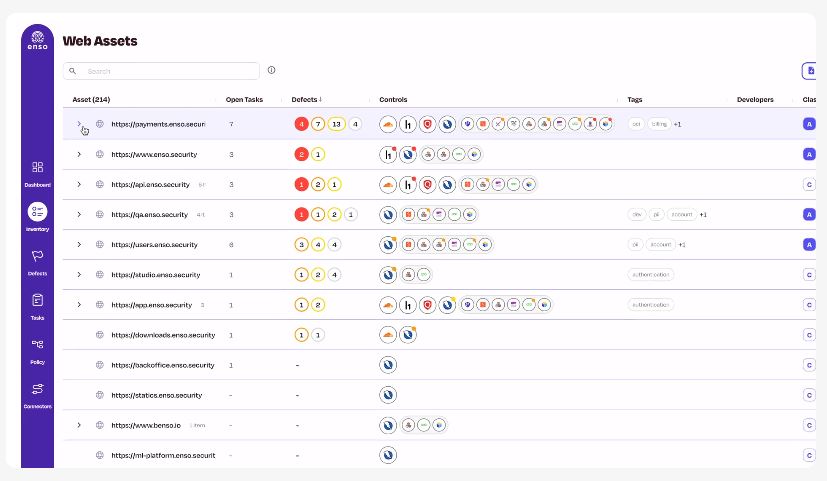827x481 pixels.
Task: Go to Defects in the sidebar
Action: click(x=37, y=262)
